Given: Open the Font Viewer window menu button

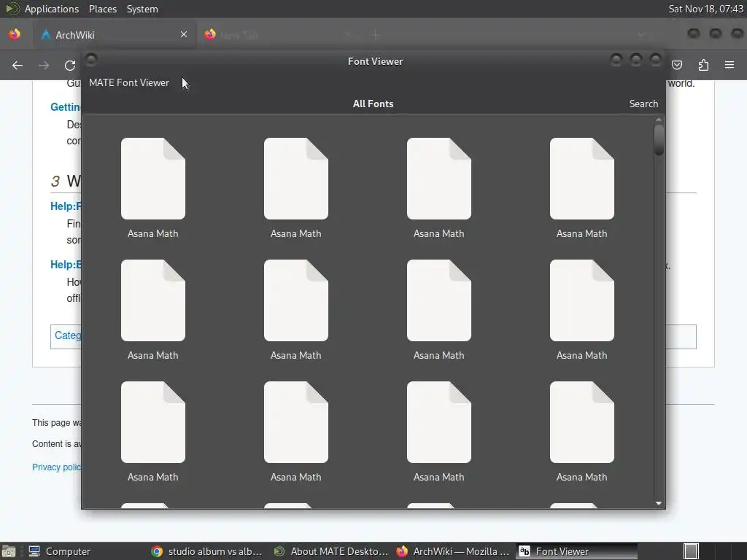Looking at the screenshot, I should click(91, 60).
